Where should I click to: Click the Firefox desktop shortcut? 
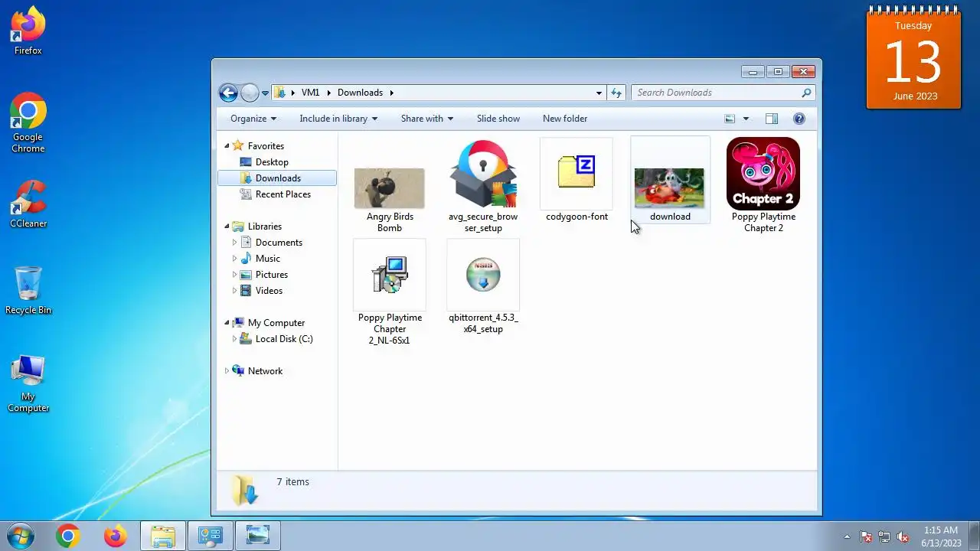28,31
